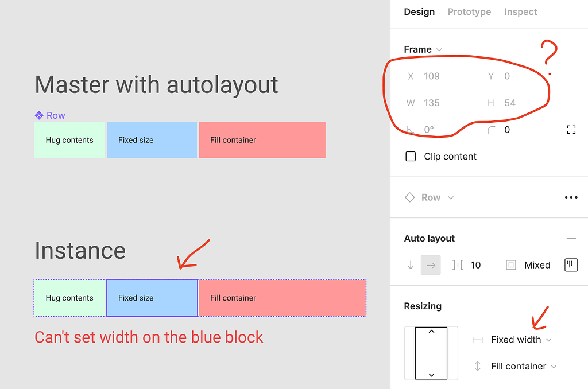Set auto layout direction to vertical
This screenshot has width=588, height=389.
click(411, 265)
